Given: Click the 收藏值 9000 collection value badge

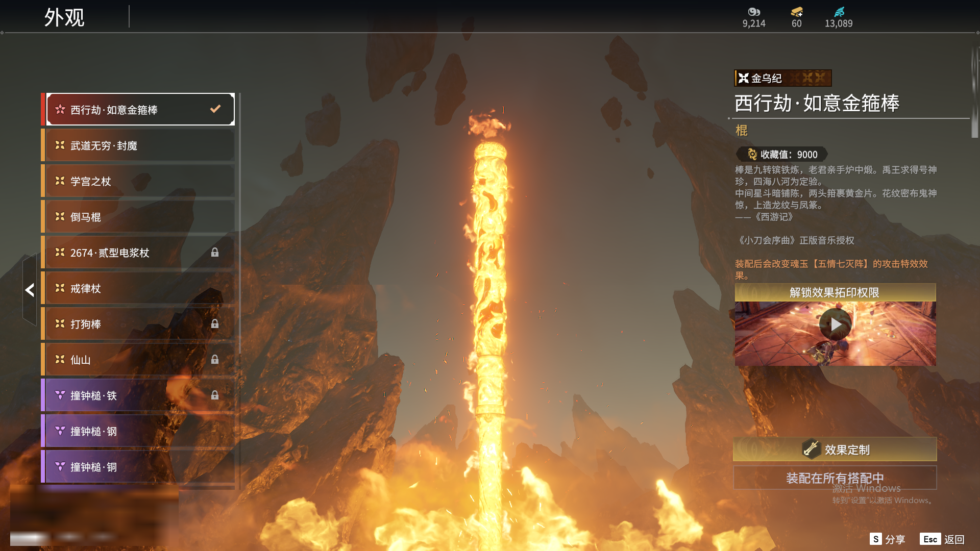Looking at the screenshot, I should click(x=782, y=154).
